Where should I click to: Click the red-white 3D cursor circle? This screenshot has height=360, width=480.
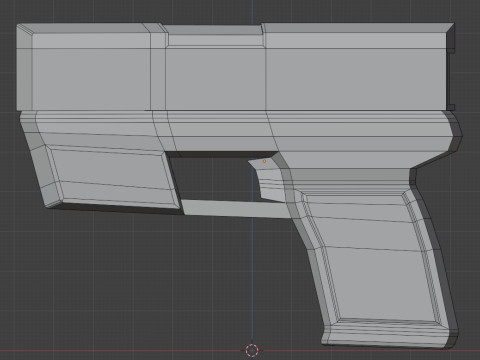point(252,350)
